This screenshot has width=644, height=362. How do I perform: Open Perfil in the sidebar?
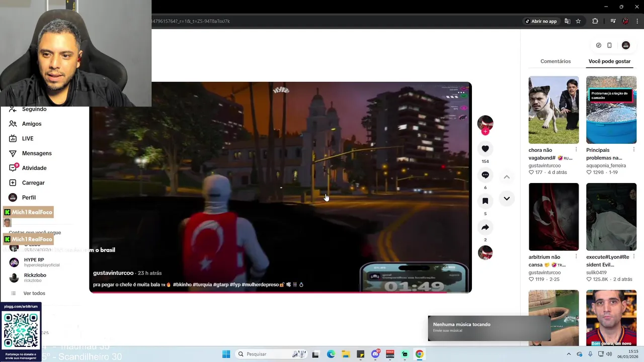click(x=29, y=198)
